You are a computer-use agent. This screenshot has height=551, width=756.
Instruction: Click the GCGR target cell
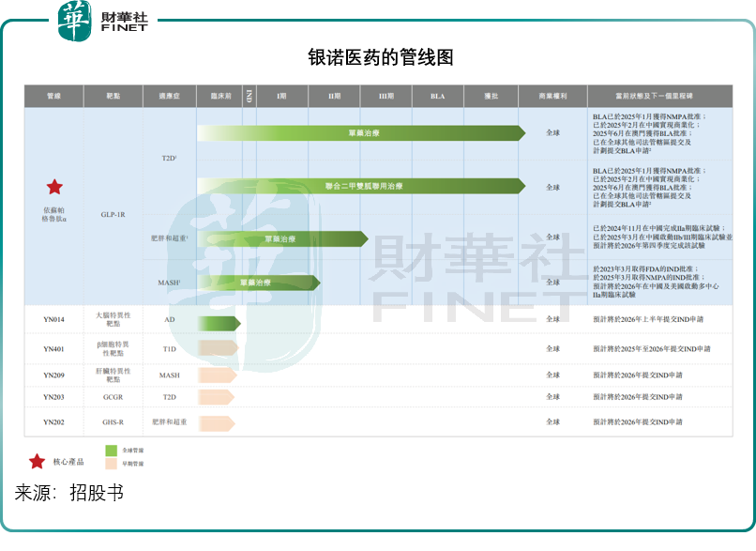click(x=113, y=397)
